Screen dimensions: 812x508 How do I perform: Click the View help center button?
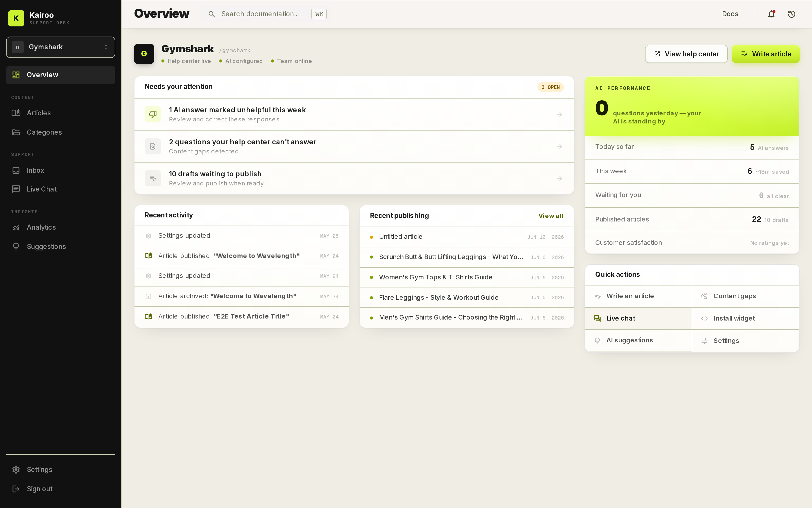(686, 54)
